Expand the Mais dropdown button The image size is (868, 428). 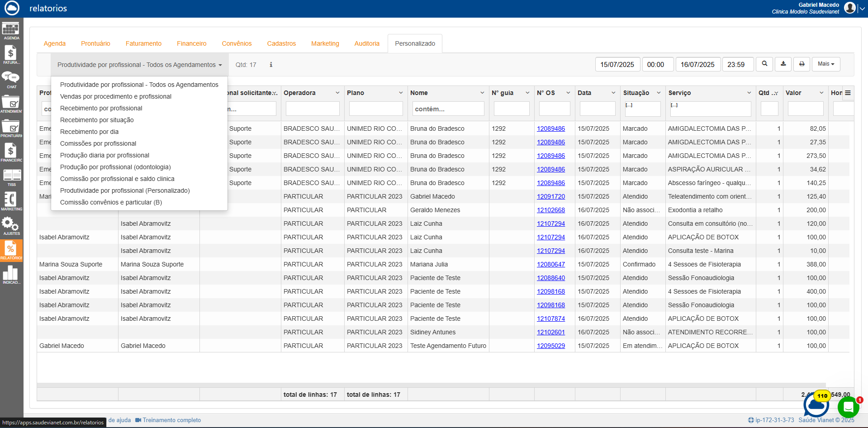pyautogui.click(x=825, y=64)
